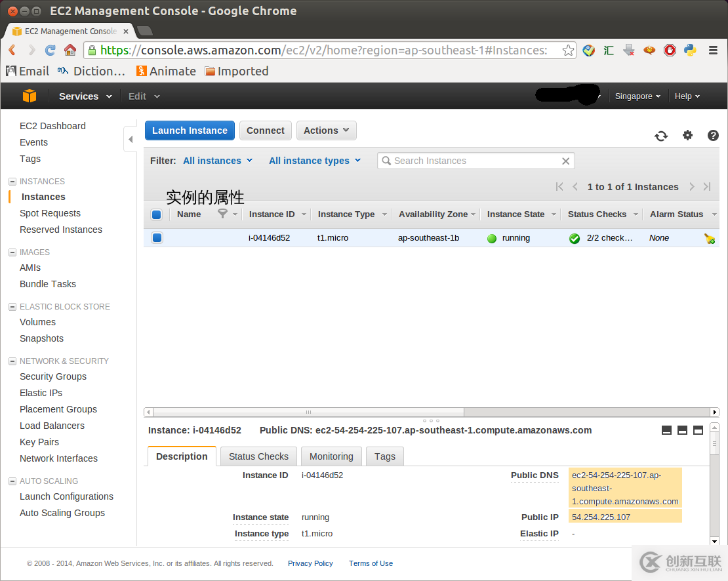Go to first page of instances
This screenshot has width=728, height=581.
(x=559, y=186)
